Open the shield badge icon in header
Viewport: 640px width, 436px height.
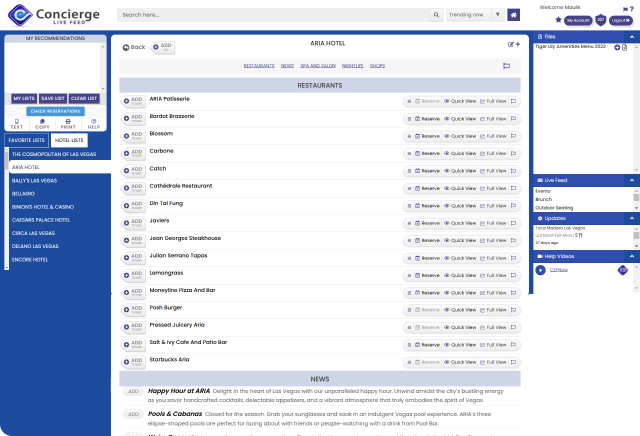(x=600, y=20)
